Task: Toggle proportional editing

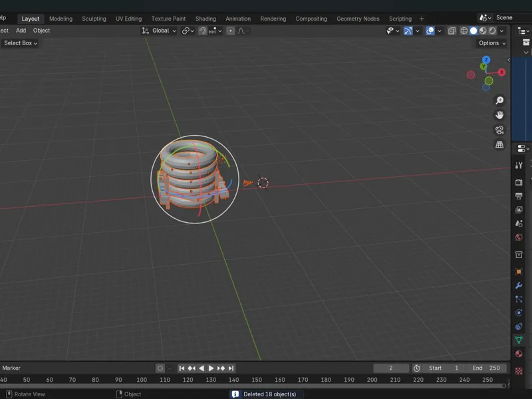Action: click(x=230, y=31)
